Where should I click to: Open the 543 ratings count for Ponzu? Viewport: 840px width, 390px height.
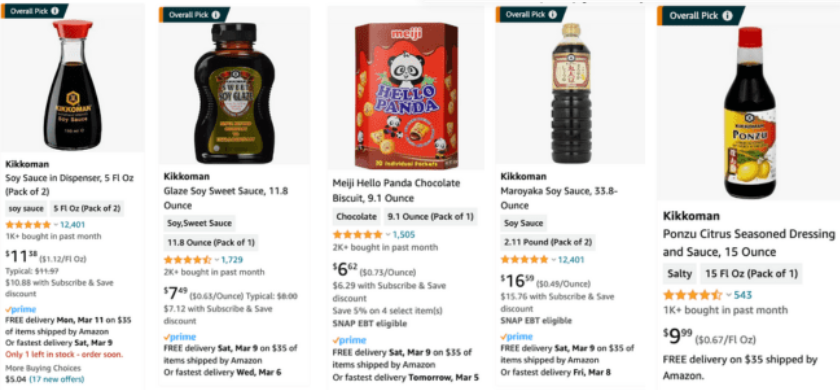click(743, 295)
